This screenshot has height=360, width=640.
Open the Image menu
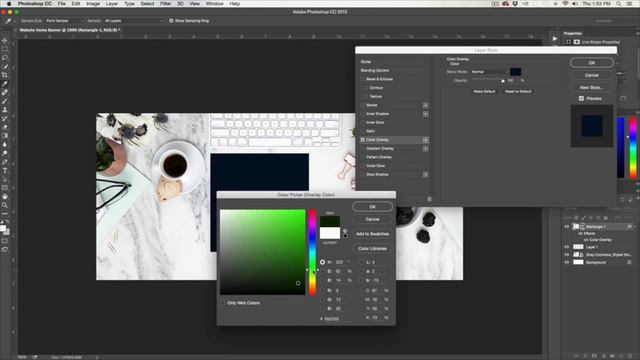tap(93, 4)
